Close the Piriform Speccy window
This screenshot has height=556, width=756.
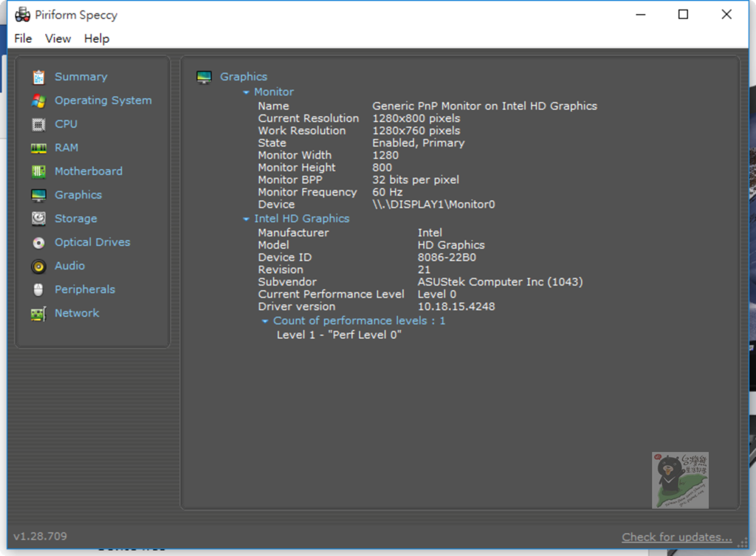[726, 15]
